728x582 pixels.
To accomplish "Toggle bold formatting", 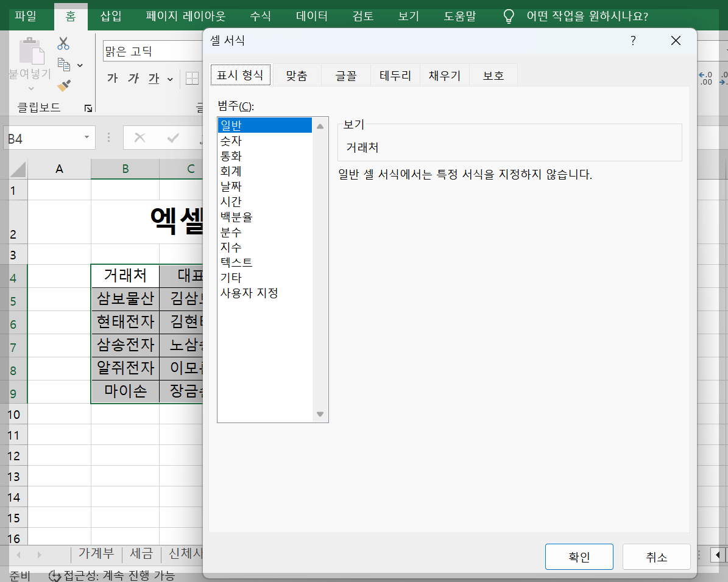I will point(113,78).
